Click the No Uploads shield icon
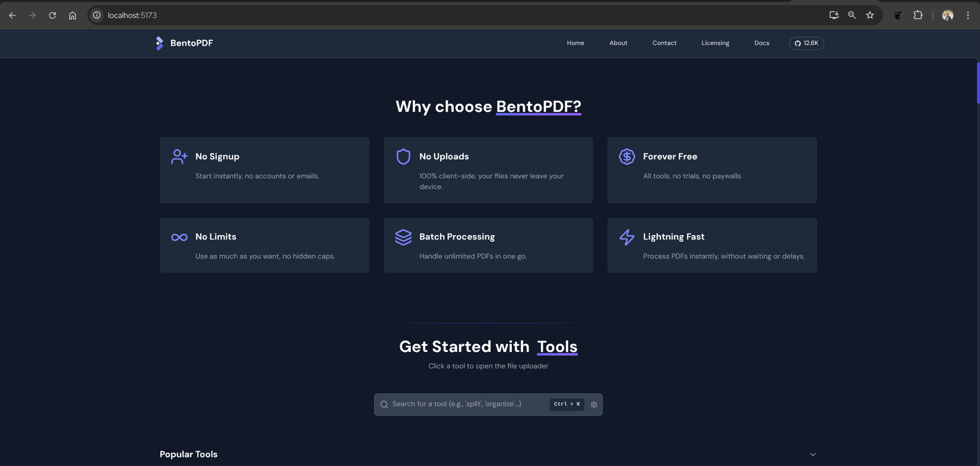This screenshot has height=466, width=980. (403, 156)
